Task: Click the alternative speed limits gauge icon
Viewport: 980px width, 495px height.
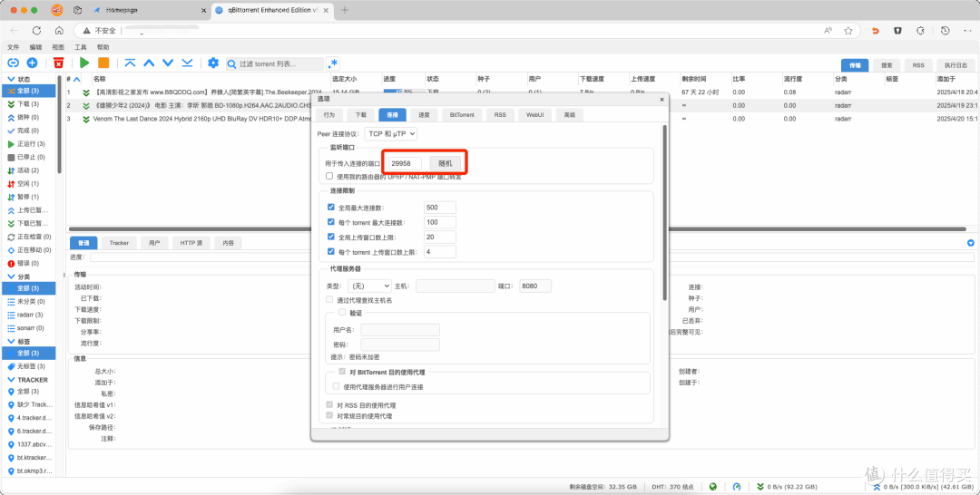Action: pyautogui.click(x=737, y=486)
